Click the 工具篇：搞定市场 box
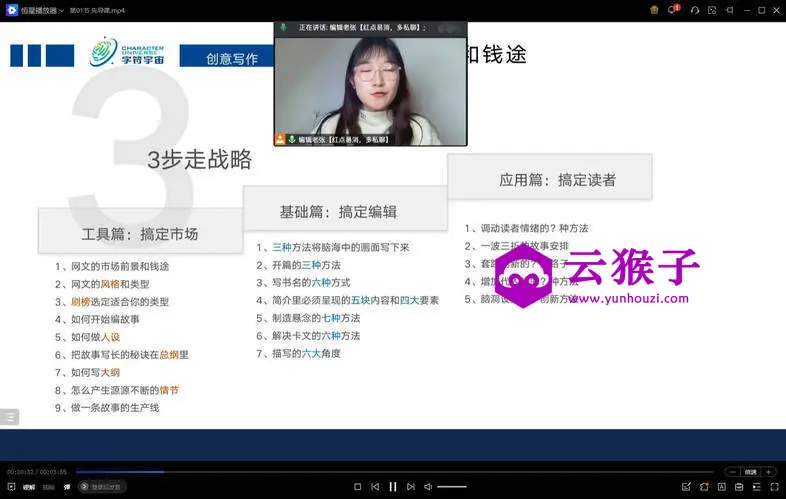 (x=140, y=231)
